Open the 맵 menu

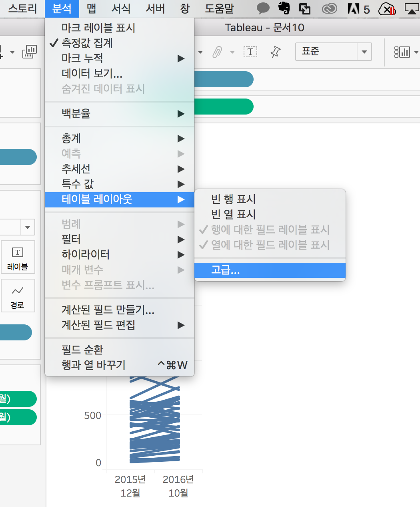92,8
